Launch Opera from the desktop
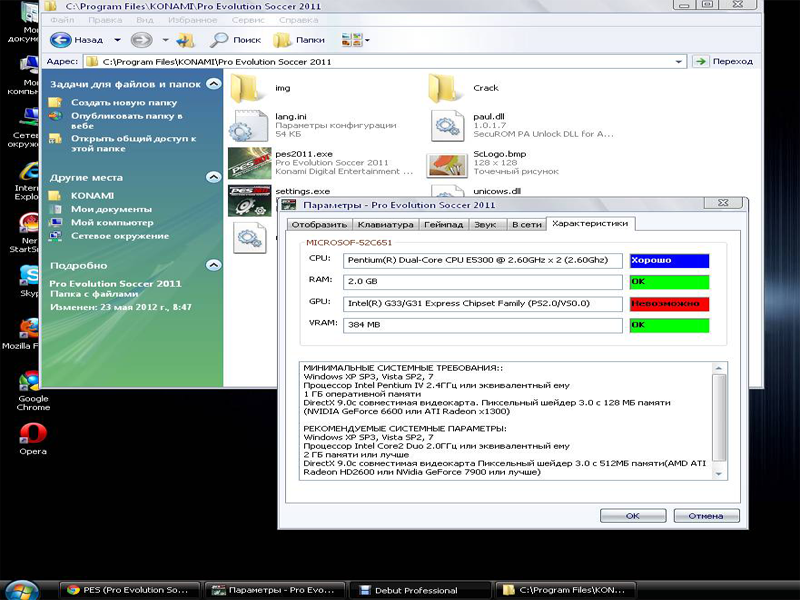Image resolution: width=800 pixels, height=600 pixels. click(33, 435)
